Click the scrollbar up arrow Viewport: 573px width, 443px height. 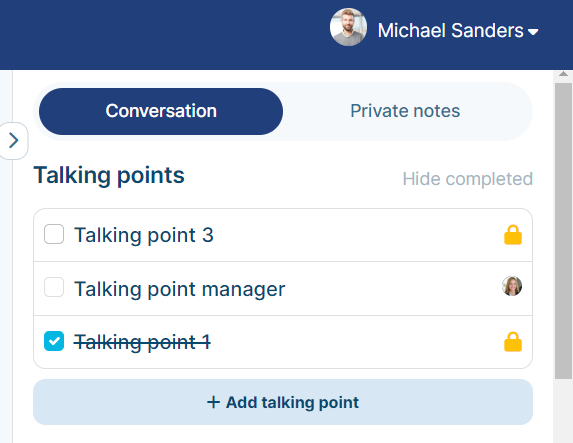[563, 74]
